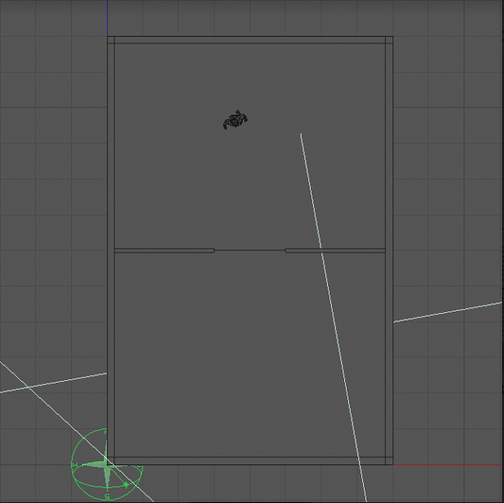
Task: Select the green compass rose center
Action: (x=107, y=465)
